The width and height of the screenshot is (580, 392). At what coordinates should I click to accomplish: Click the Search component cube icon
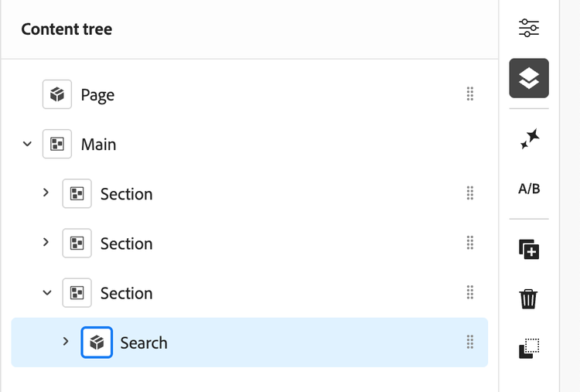tap(97, 343)
